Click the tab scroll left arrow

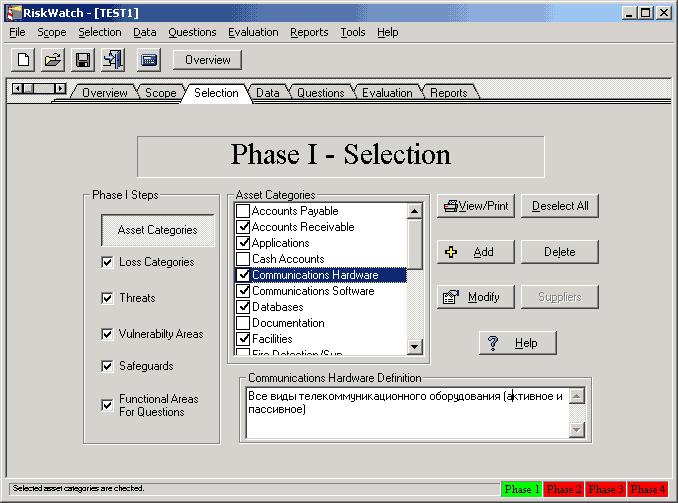click(17, 89)
